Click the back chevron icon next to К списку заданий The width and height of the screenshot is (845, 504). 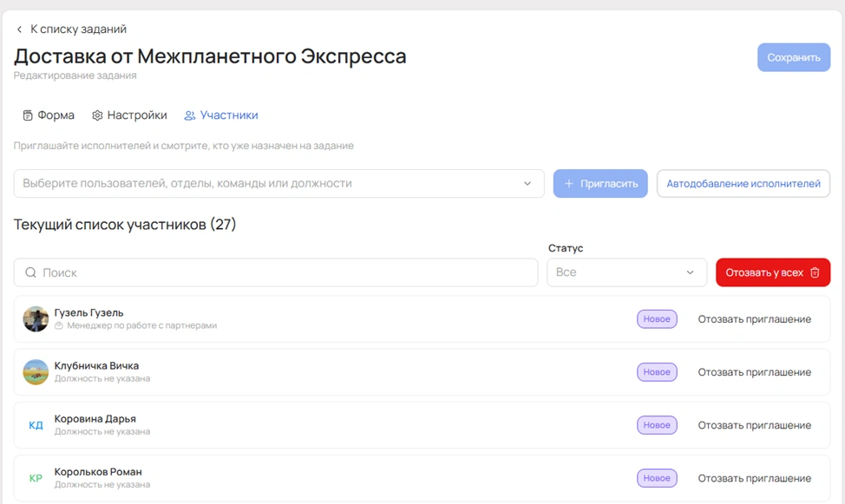[x=19, y=29]
